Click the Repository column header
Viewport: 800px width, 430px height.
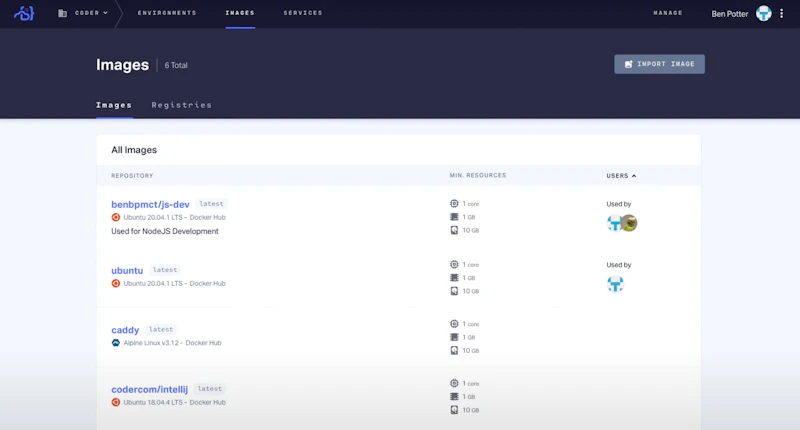coord(132,175)
